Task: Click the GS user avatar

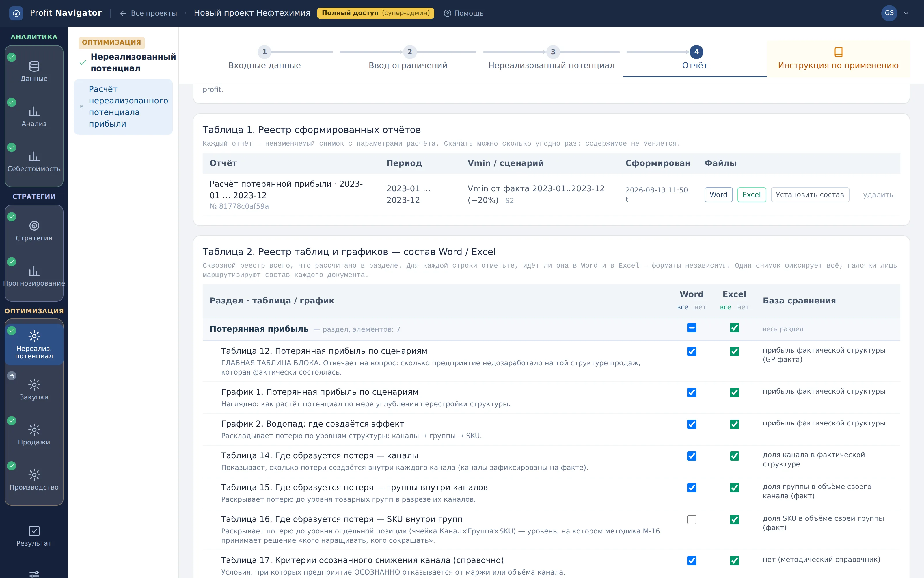Action: point(889,13)
